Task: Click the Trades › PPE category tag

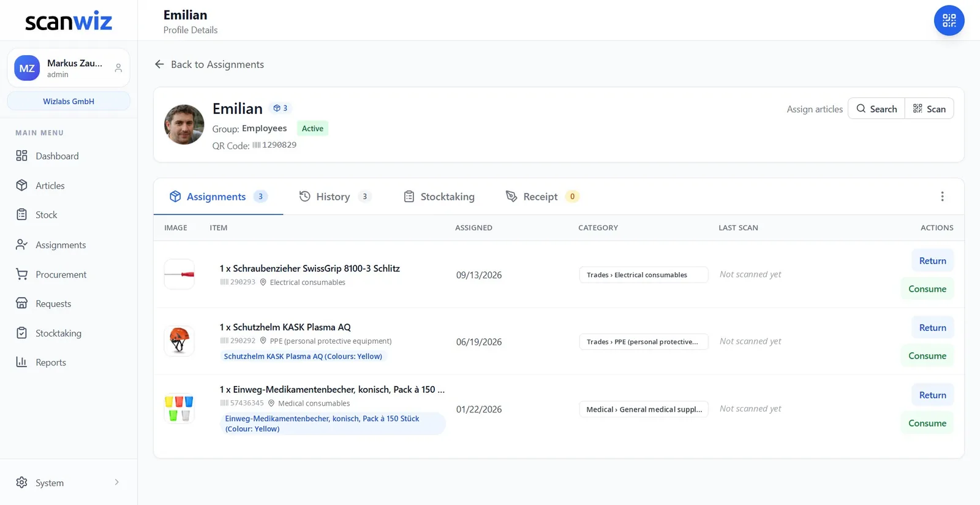Action: tap(644, 341)
